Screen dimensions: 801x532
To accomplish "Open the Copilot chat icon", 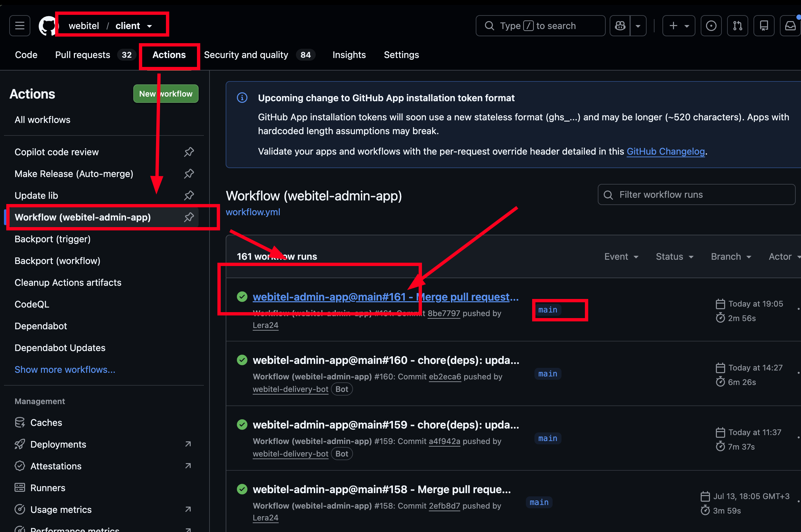I will point(620,26).
